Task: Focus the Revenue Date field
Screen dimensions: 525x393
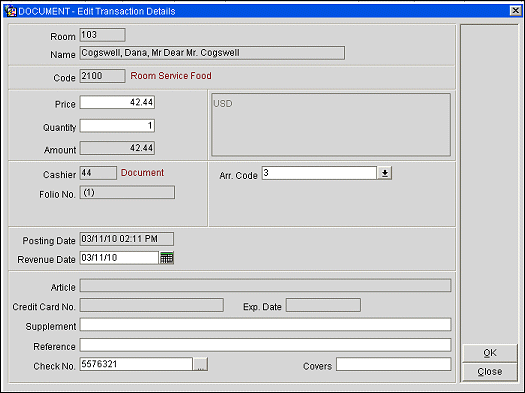Action: 119,258
